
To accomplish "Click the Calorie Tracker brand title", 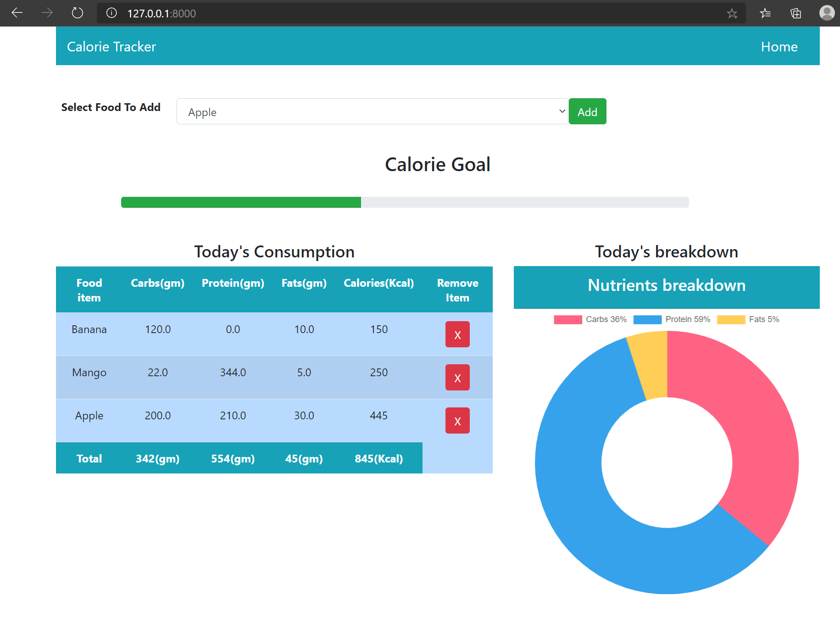I will [x=111, y=46].
